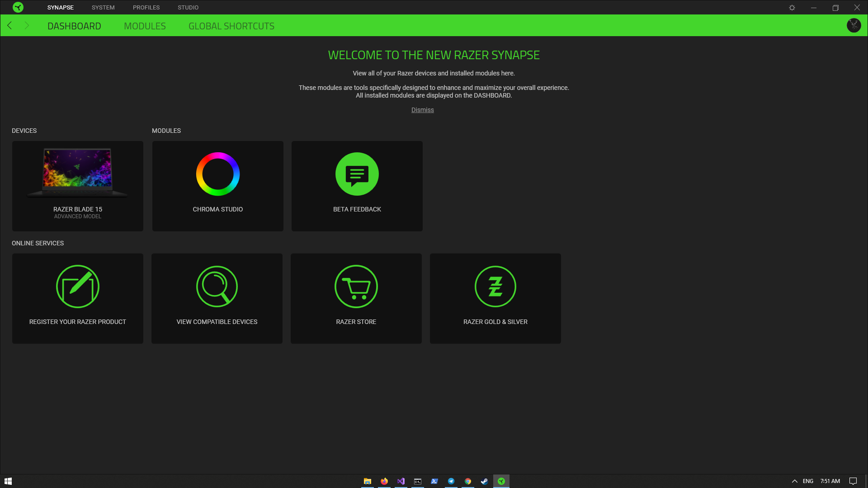View compatible devices
Image resolution: width=868 pixels, height=488 pixels.
[x=217, y=298]
